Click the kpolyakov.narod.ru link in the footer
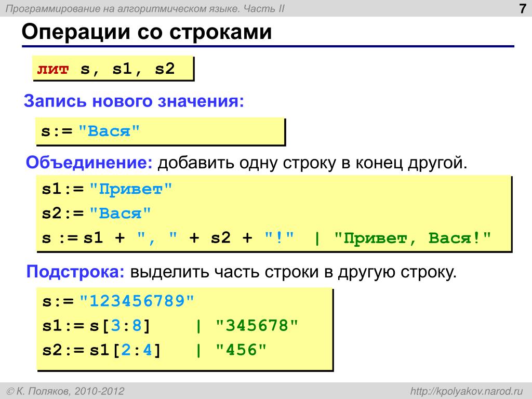This screenshot has height=399, width=532. (467, 391)
